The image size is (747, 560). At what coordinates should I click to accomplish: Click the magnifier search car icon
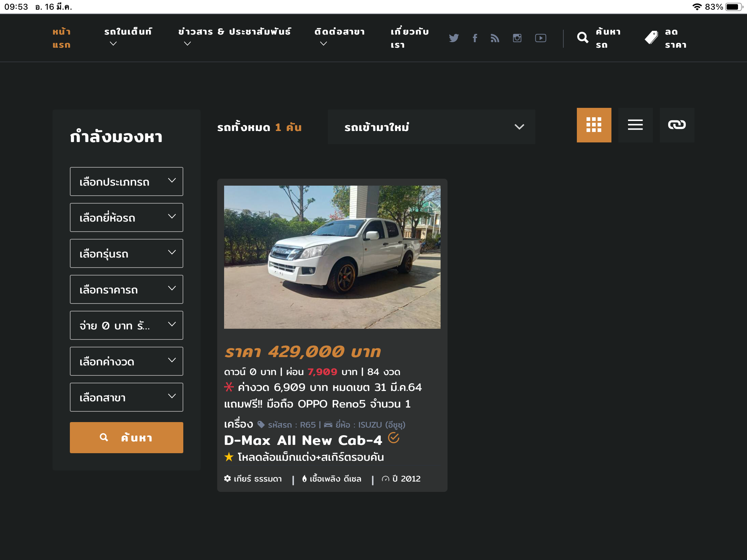[583, 38]
